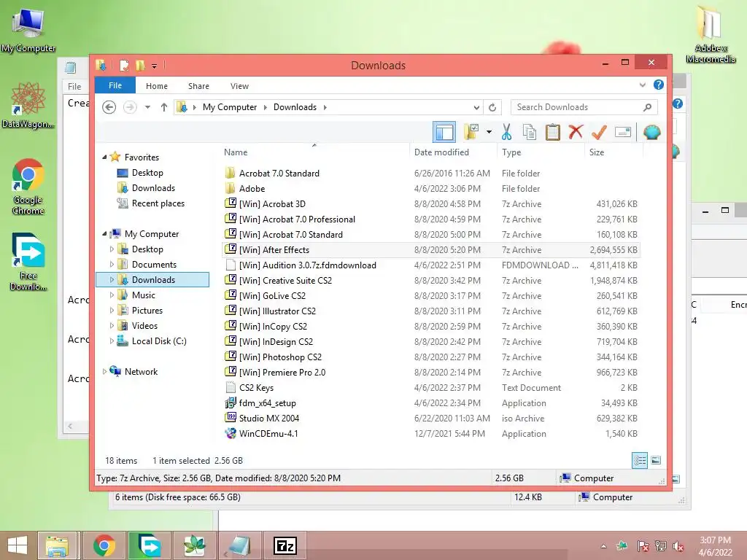Click the Search Downloads field
747x560 pixels.
coord(584,107)
